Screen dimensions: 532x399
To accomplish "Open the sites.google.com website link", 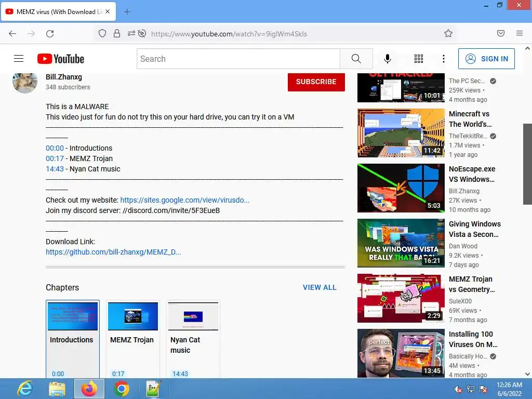I will tap(185, 200).
